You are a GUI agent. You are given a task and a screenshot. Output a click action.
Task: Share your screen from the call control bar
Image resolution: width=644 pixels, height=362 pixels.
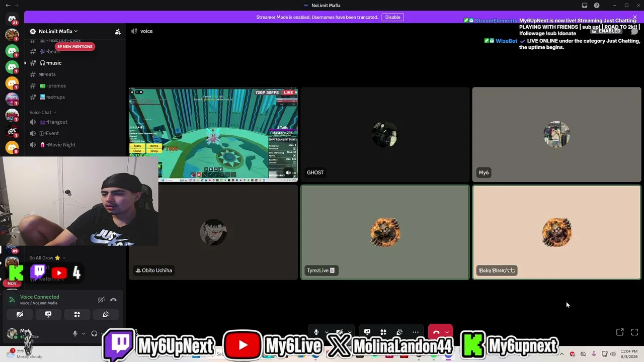(367, 332)
